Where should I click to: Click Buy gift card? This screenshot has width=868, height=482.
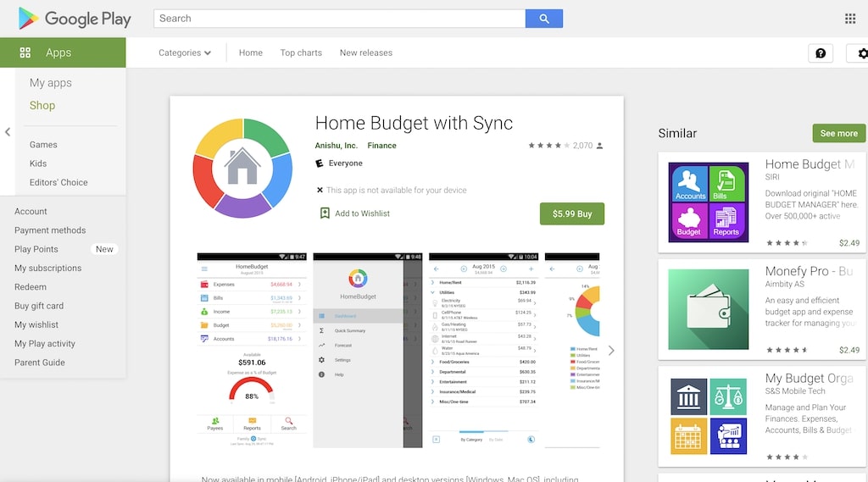[39, 306]
